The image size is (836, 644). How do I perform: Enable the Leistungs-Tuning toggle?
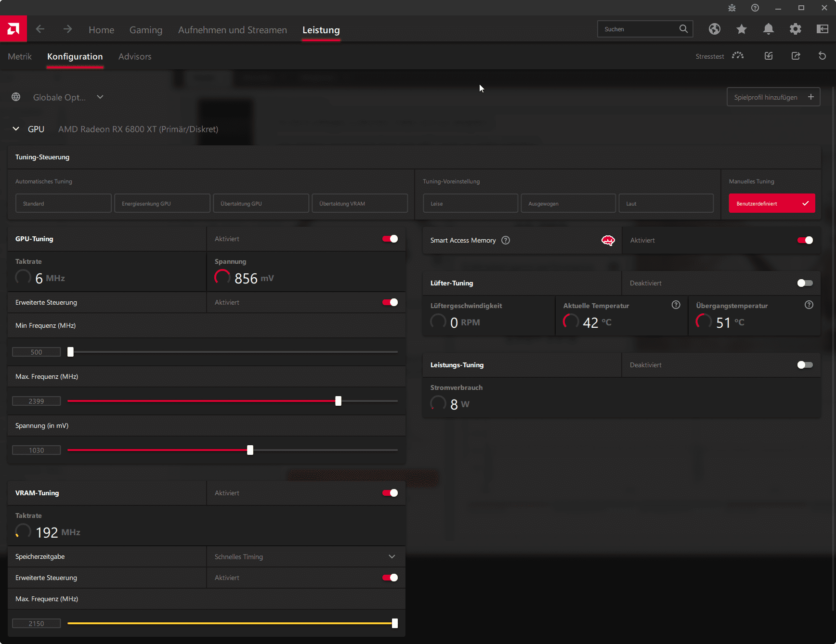(805, 365)
